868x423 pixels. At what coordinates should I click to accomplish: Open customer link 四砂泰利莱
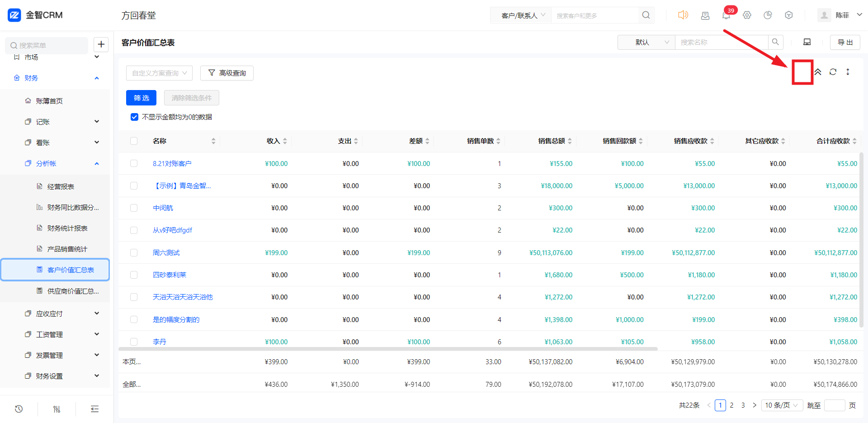(170, 275)
